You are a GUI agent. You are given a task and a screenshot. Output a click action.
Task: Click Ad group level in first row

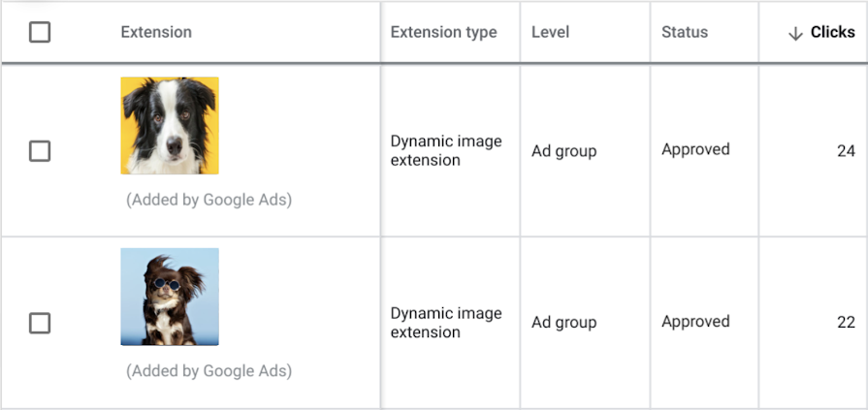(563, 150)
